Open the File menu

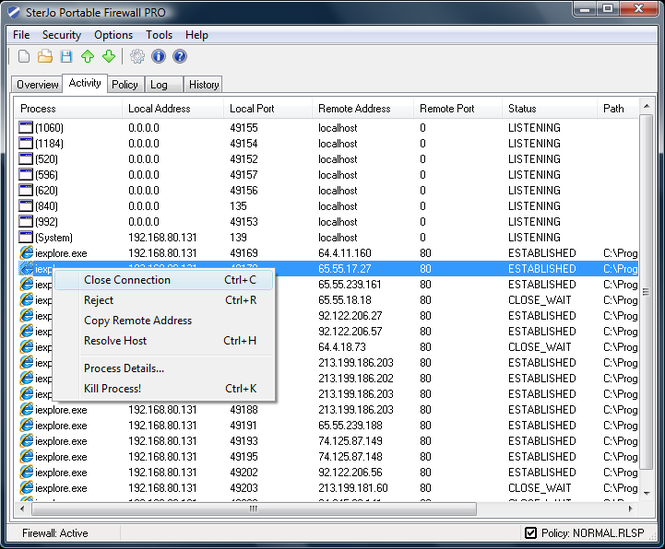(21, 35)
